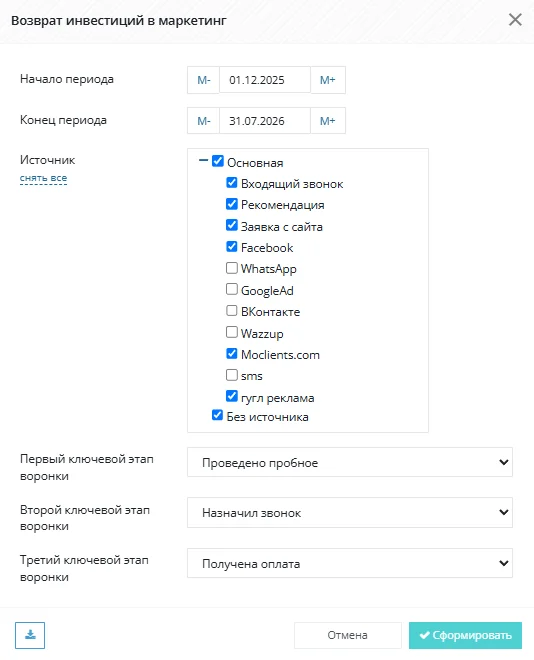Image resolution: width=534 pixels, height=660 pixels.
Task: Expand the Получена оплата dropdown
Action: click(350, 563)
